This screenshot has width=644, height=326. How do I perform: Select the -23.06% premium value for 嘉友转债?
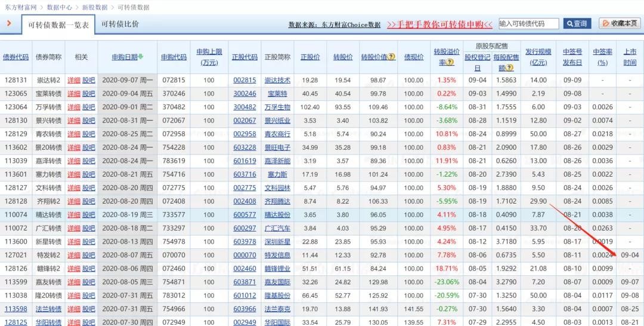click(447, 282)
